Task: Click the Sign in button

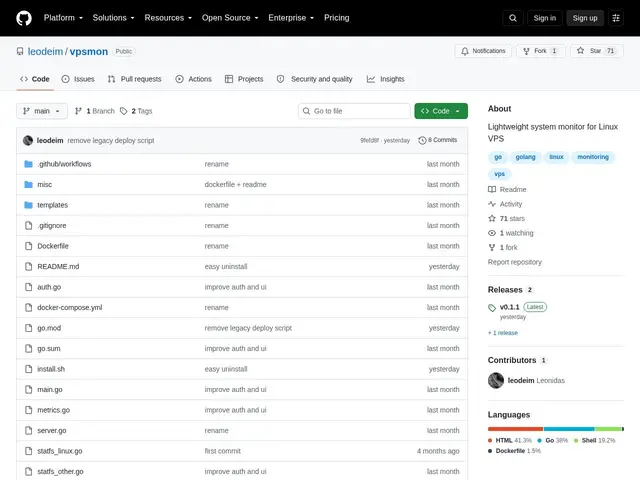Action: [544, 18]
